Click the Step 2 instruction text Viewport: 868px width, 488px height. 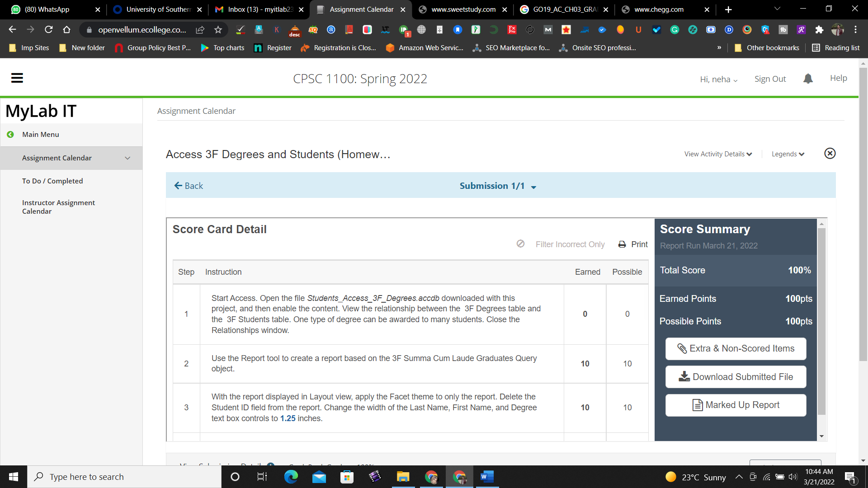374,364
